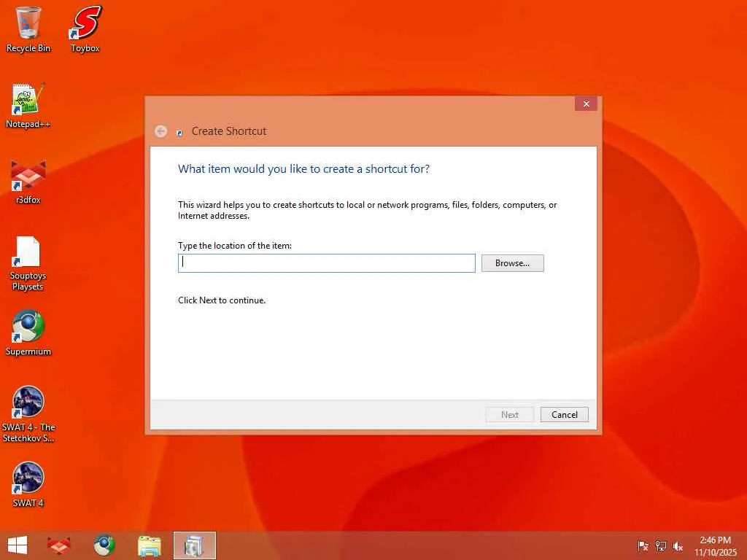
Task: Cancel the Create Shortcut wizard
Action: 565,414
